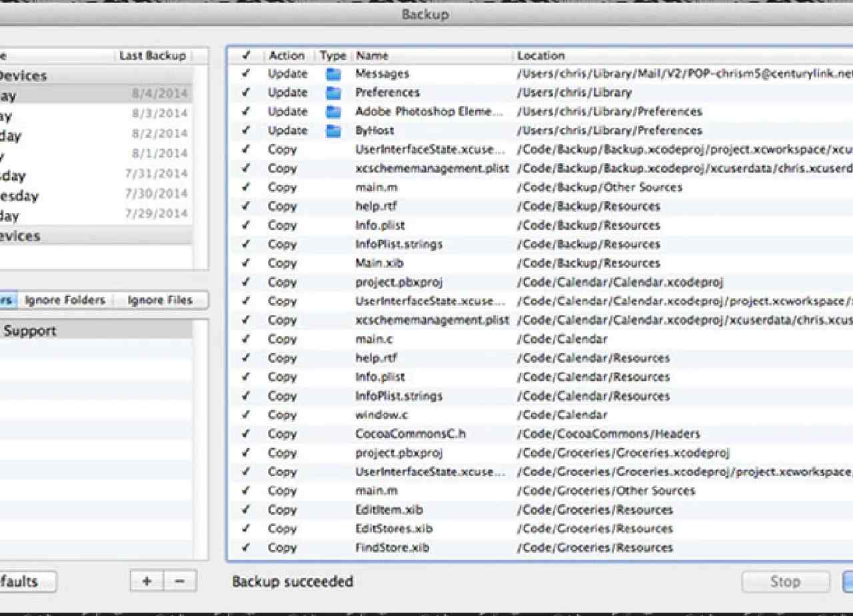The width and height of the screenshot is (853, 616).
Task: Sort by the Action column header
Action: coord(287,55)
